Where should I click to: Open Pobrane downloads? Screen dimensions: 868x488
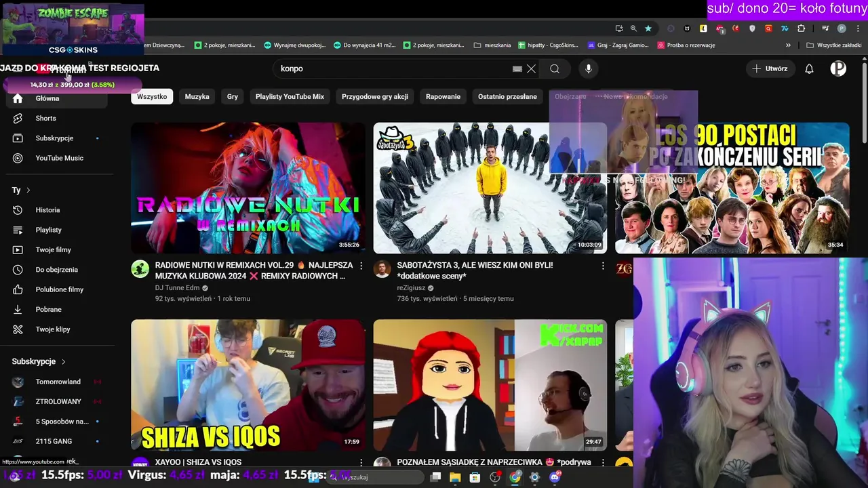57,309
